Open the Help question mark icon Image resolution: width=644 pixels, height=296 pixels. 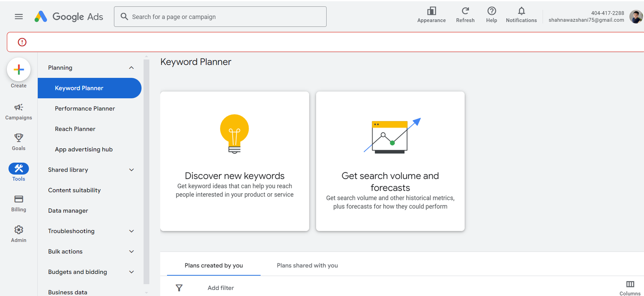(x=491, y=11)
